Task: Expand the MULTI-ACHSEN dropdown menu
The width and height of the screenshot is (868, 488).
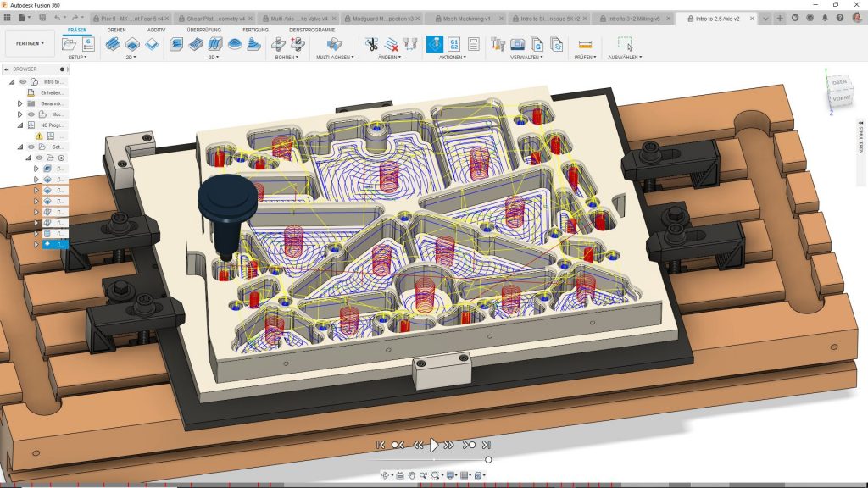Action: [334, 58]
